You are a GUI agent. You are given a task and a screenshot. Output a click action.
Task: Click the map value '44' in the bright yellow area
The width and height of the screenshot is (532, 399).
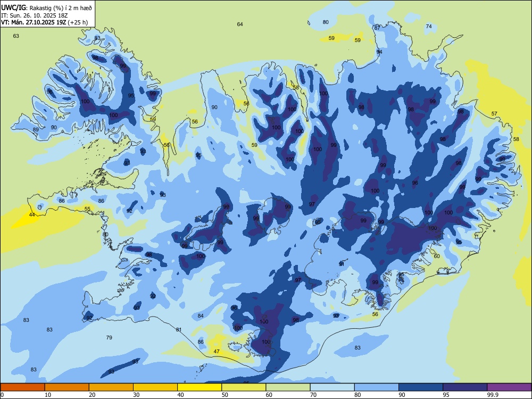pyautogui.click(x=32, y=215)
